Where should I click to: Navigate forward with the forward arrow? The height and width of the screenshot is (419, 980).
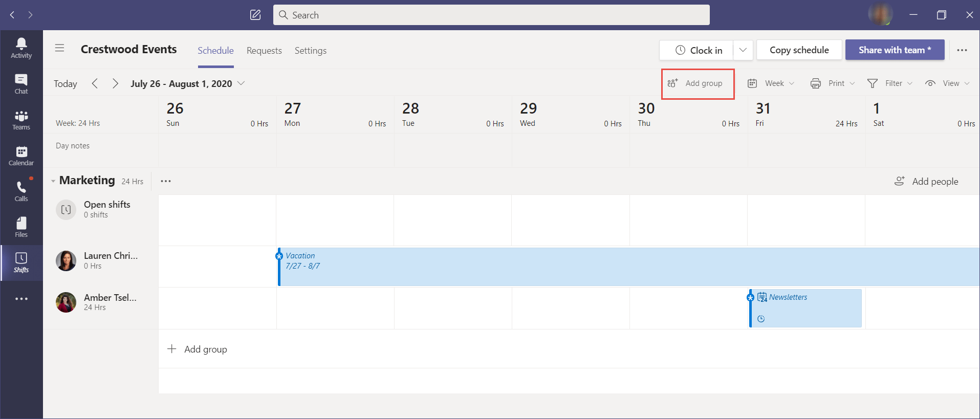(30, 15)
